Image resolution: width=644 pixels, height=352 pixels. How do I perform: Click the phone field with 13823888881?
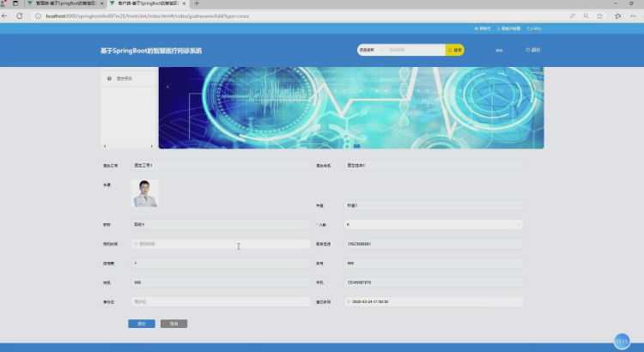434,244
